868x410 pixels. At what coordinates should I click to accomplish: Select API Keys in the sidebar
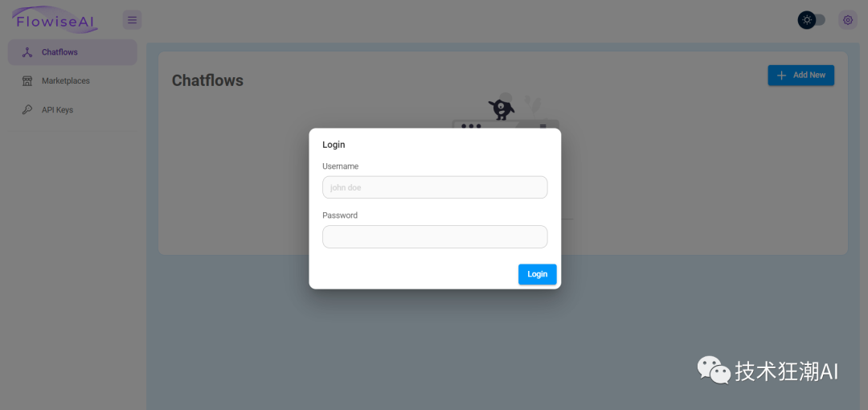(x=72, y=109)
